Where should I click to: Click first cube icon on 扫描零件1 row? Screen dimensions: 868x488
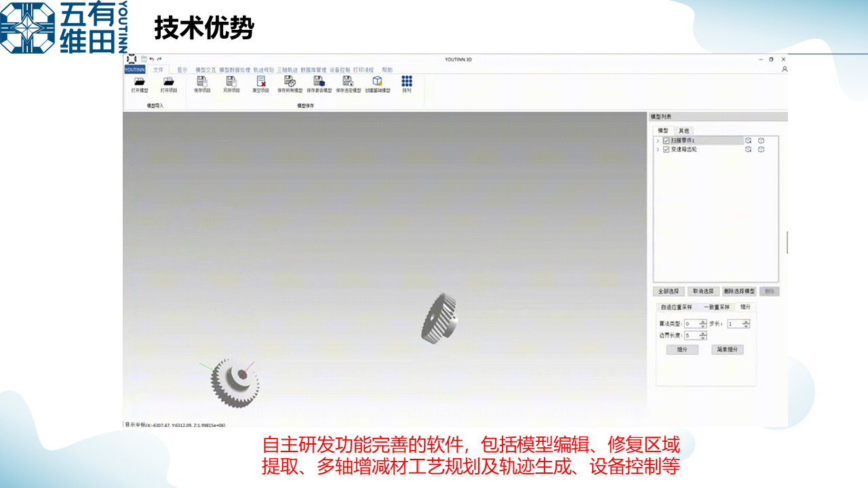[748, 141]
